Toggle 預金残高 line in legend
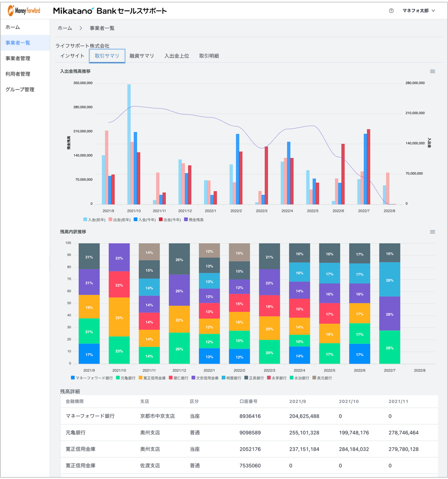The image size is (448, 479). click(x=194, y=219)
